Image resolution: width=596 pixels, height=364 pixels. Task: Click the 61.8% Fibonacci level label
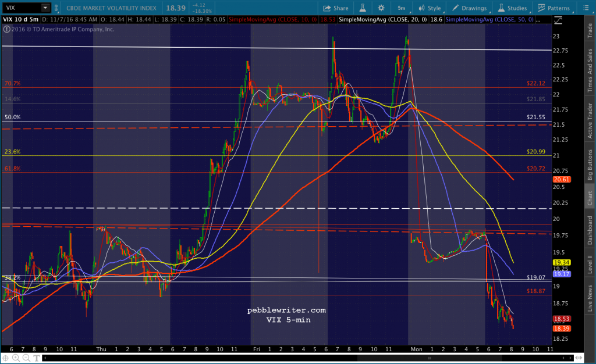(13, 169)
